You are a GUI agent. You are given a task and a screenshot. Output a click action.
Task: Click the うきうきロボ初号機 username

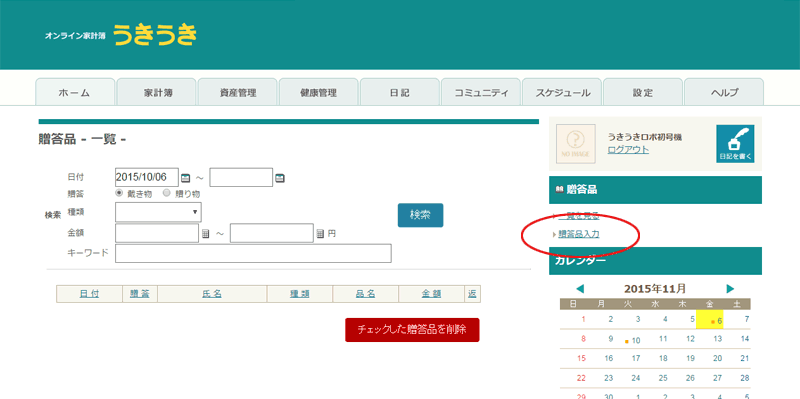(644, 137)
